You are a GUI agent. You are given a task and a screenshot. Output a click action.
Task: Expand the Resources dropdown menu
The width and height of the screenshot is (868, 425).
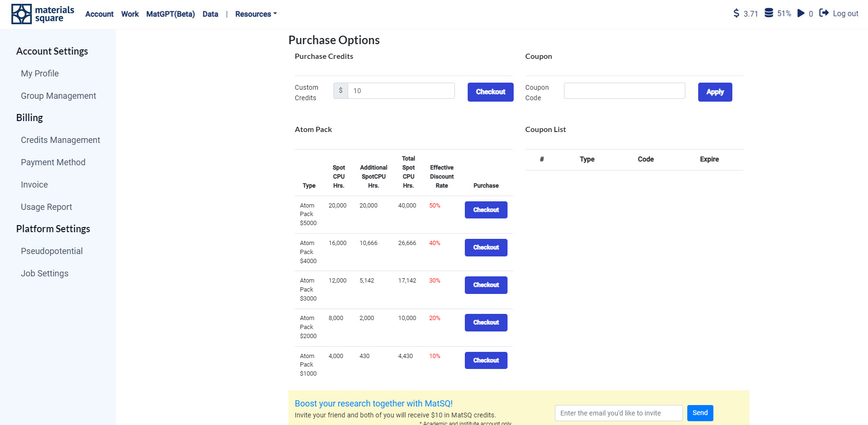[256, 14]
